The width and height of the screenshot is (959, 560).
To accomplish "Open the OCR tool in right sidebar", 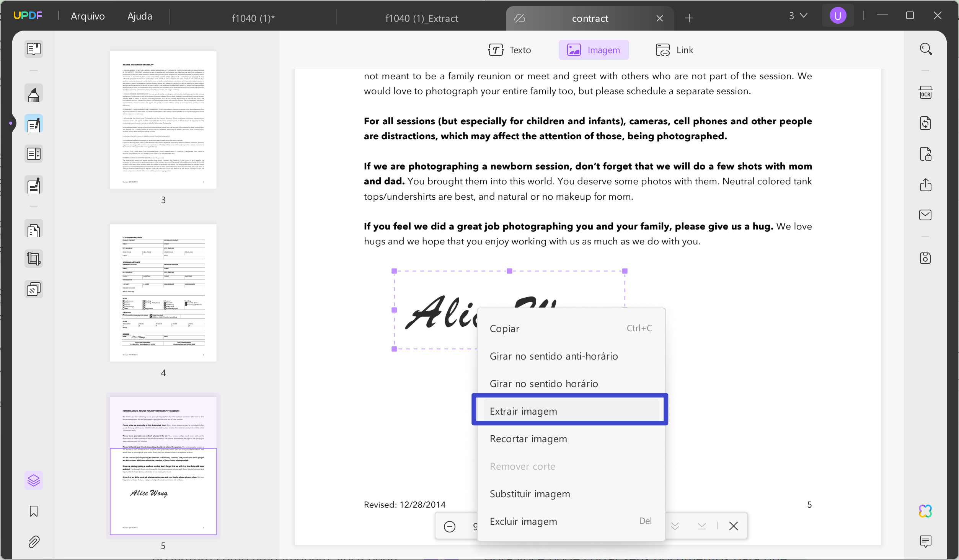I will [925, 93].
